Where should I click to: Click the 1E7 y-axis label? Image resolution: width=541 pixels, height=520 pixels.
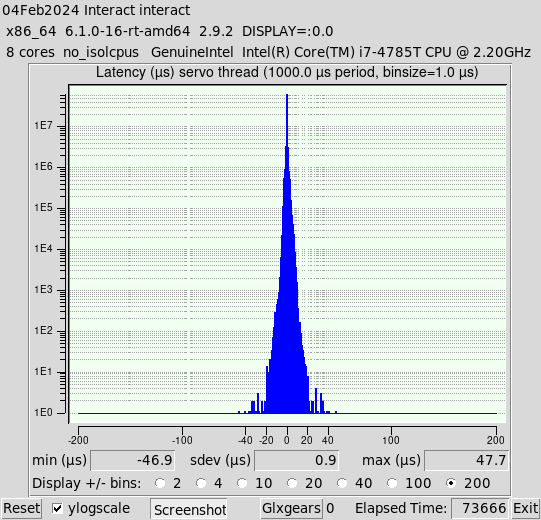click(x=43, y=126)
